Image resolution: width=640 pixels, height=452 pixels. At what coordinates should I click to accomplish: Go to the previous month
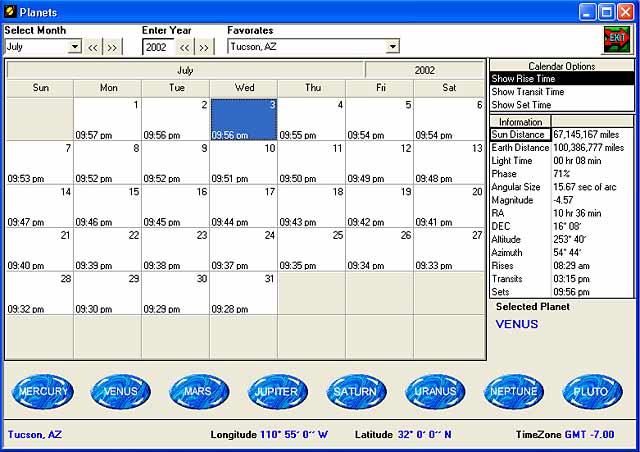93,47
